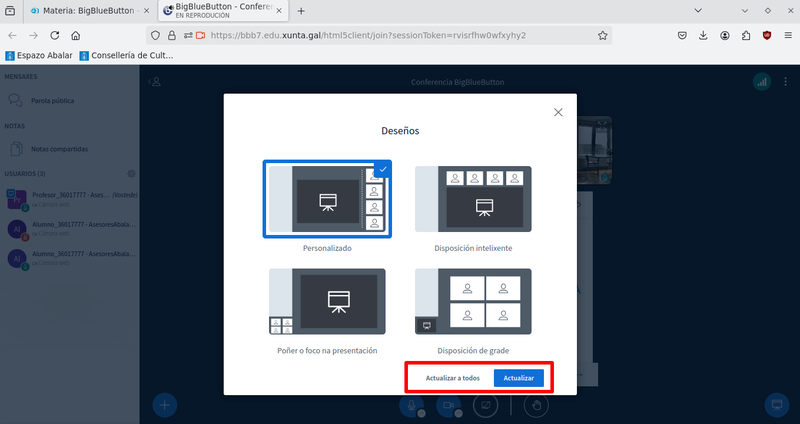
Task: Click the browser URL address field
Action: (400, 35)
